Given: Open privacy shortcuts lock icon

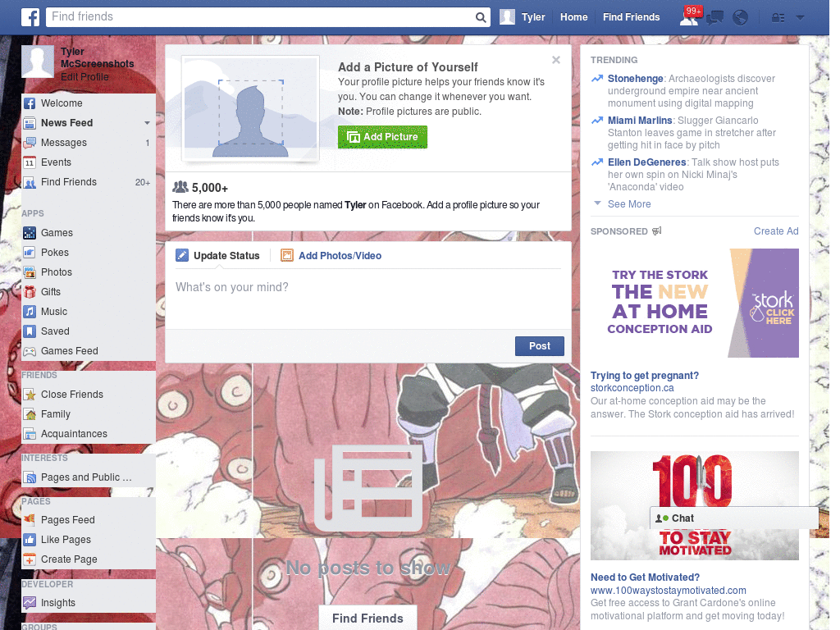Looking at the screenshot, I should tap(778, 18).
